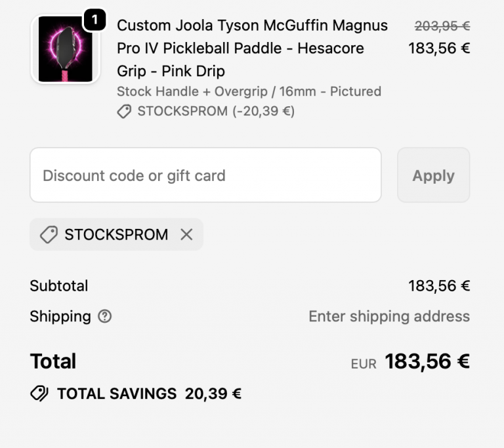Click the STOCKSPROM chip label
The image size is (504, 448).
(116, 235)
